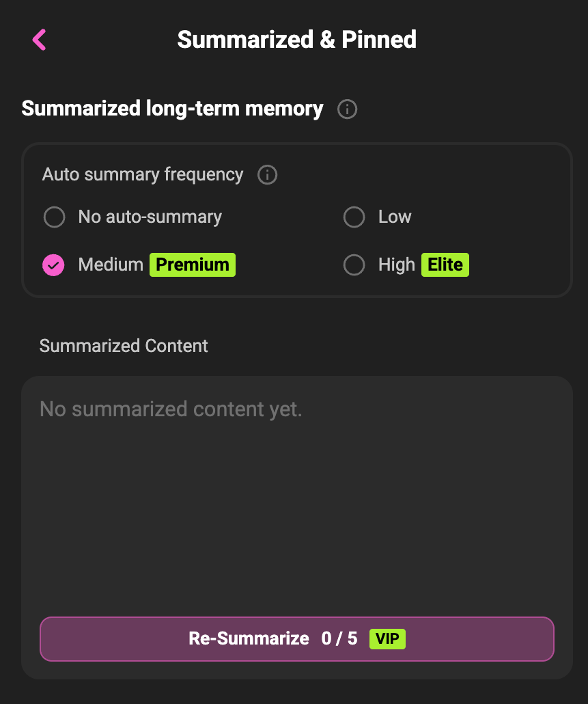Click the "Low" option label text
The image size is (588, 704).
point(395,217)
